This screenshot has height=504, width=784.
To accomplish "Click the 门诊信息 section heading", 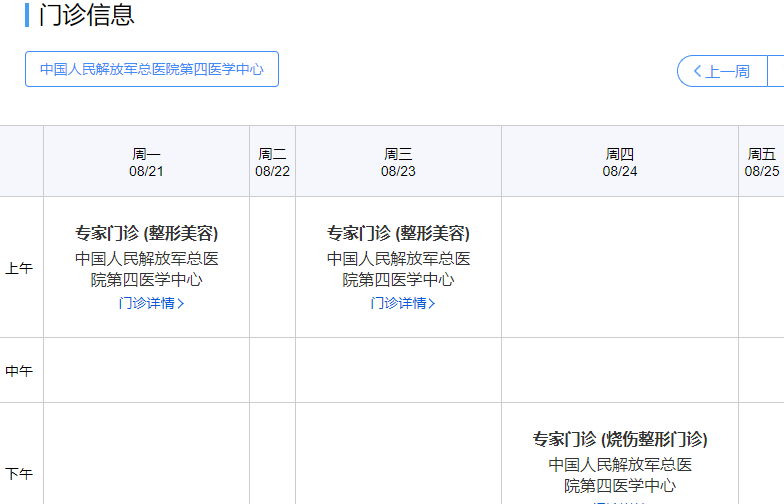I will point(86,15).
